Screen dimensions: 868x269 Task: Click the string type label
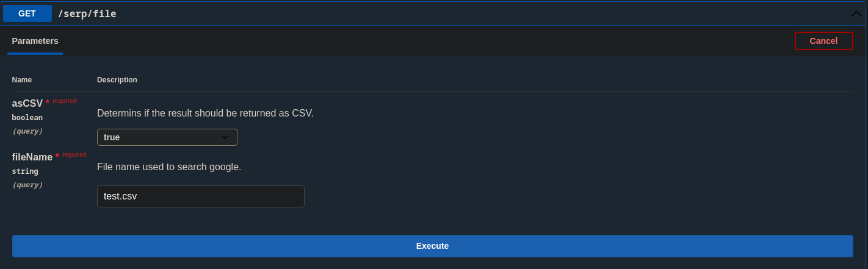pyautogui.click(x=25, y=171)
